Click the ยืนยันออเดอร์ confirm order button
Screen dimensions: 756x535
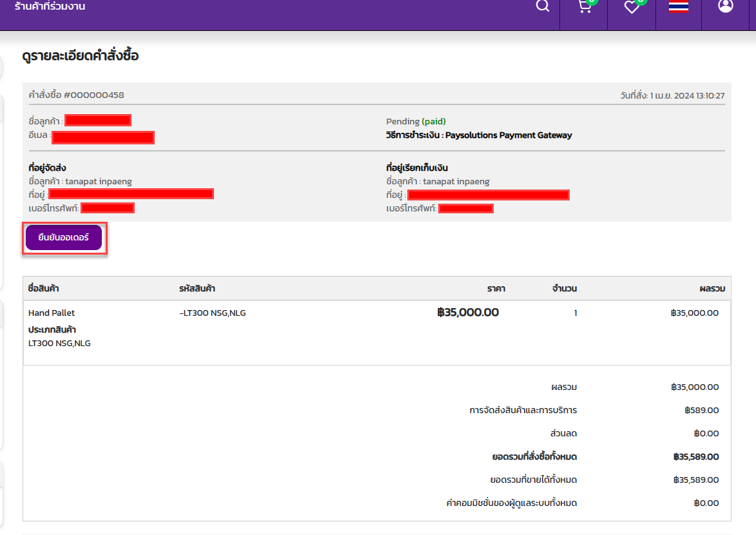(x=64, y=238)
